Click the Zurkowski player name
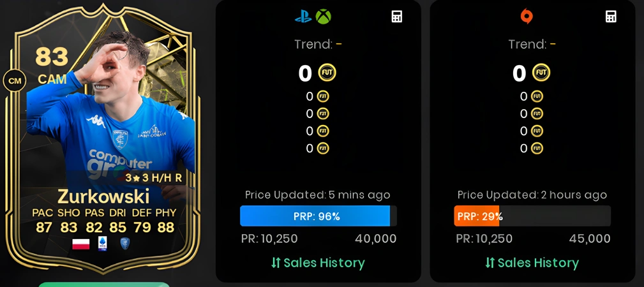644x287 pixels. [x=103, y=196]
